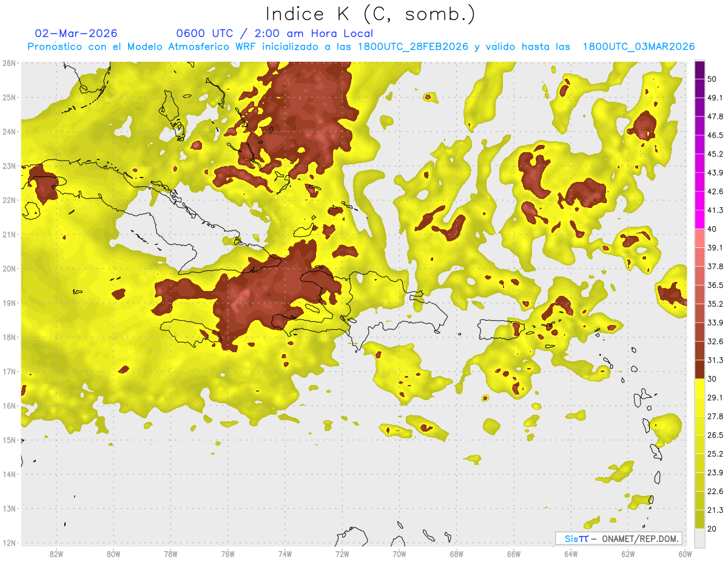The height and width of the screenshot is (562, 728).
Task: Click the '17N' latitude label
Action: (9, 372)
